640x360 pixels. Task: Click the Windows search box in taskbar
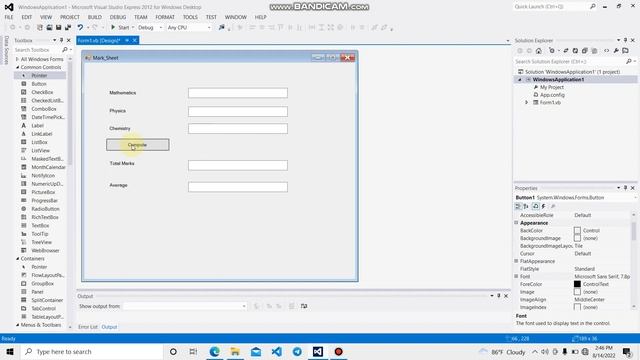[x=93, y=351]
